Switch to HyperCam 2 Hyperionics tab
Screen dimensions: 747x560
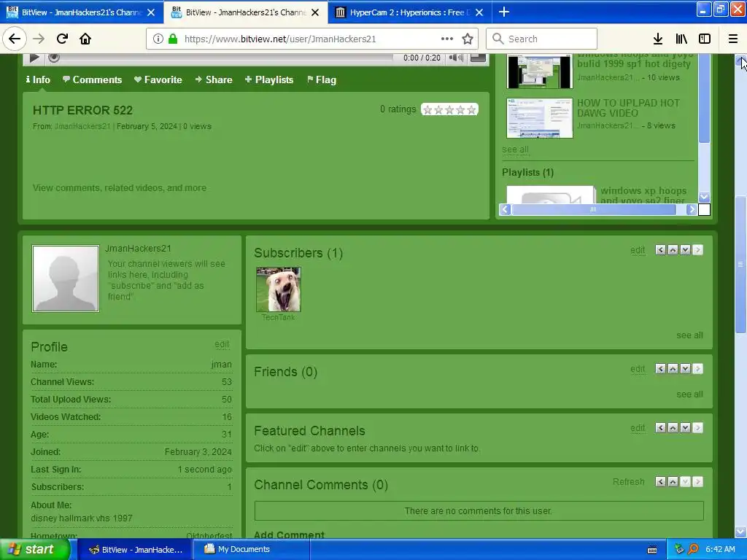pos(410,12)
